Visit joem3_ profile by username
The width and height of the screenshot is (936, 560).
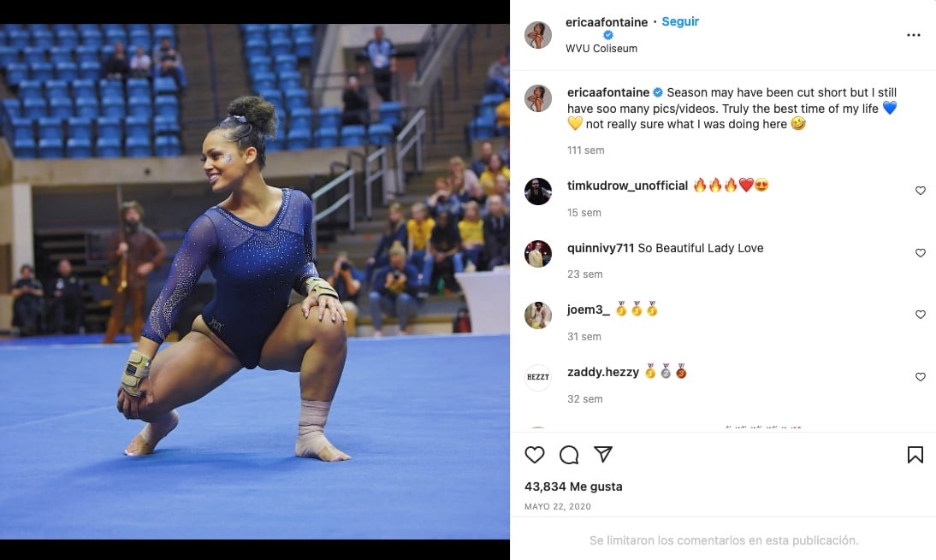[588, 309]
